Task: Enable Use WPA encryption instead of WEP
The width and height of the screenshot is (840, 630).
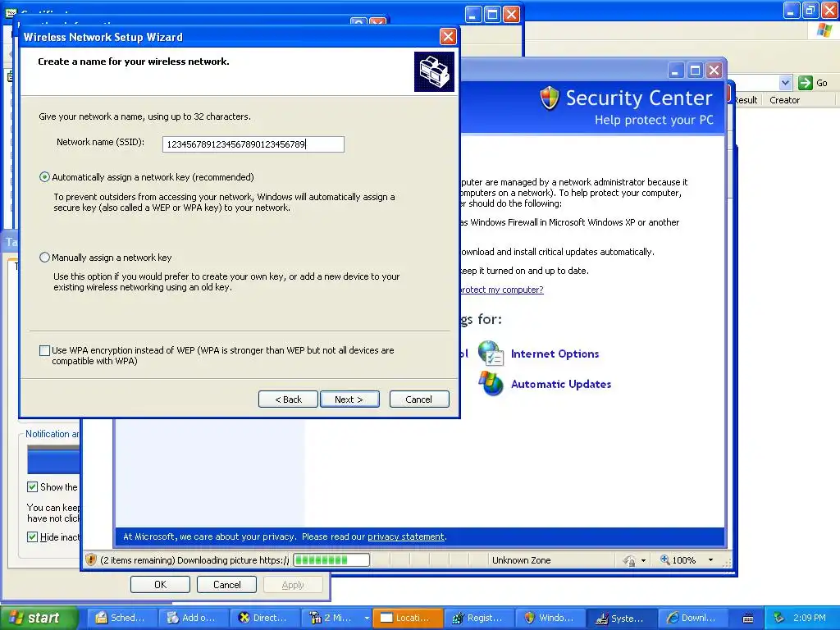Action: click(x=45, y=350)
